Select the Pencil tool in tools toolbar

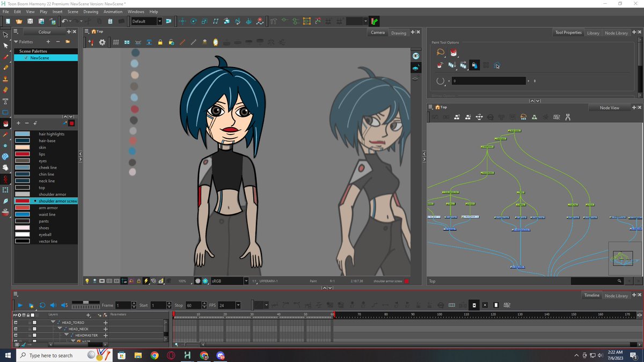coord(5,68)
